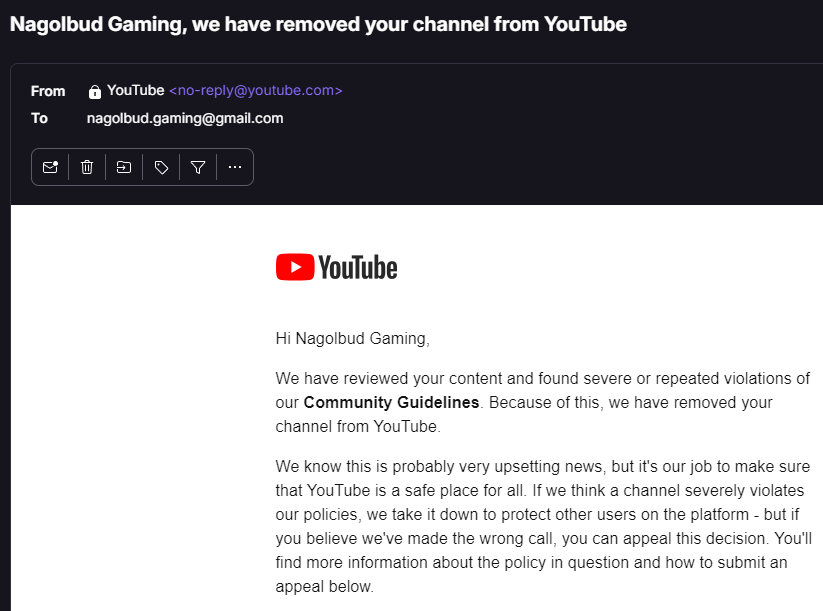Click the email subject heading
823x611 pixels.
point(318,24)
